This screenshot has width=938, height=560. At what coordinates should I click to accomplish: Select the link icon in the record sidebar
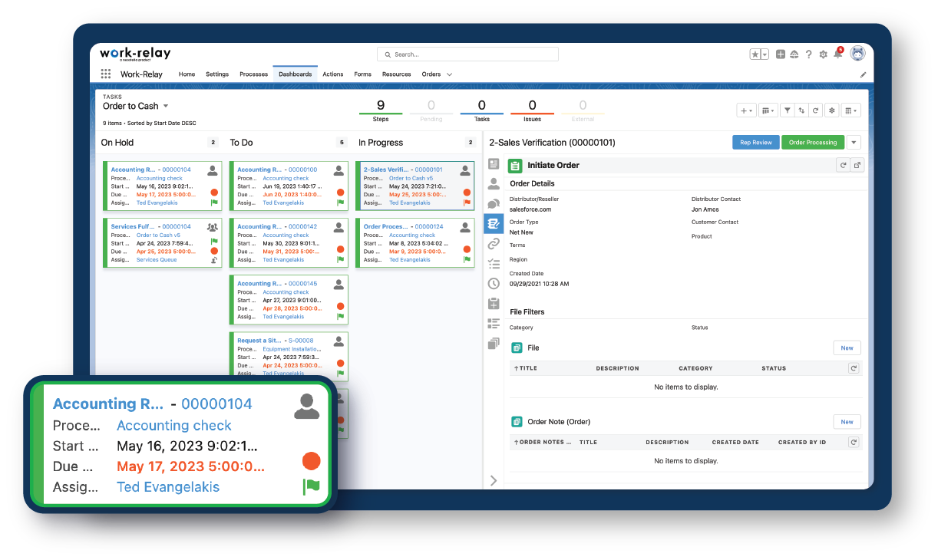[494, 243]
